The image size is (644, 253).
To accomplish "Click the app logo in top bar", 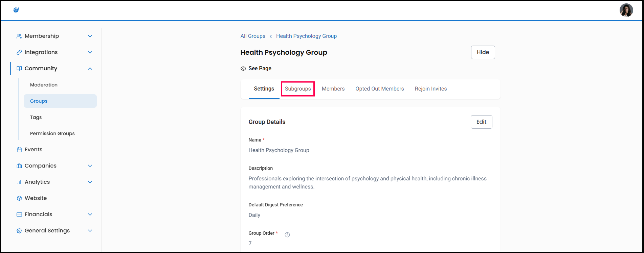I will tap(16, 10).
